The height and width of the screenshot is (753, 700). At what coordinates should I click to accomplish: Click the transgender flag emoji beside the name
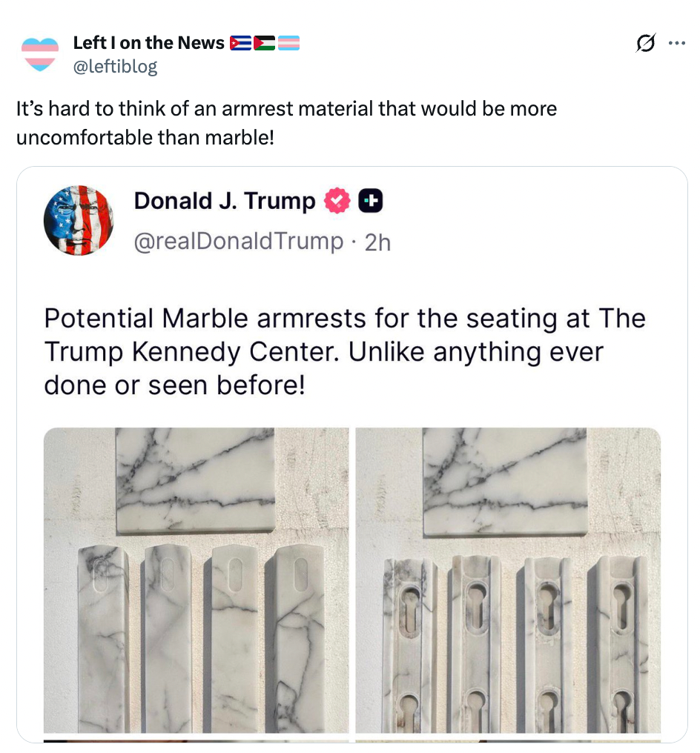(x=288, y=44)
